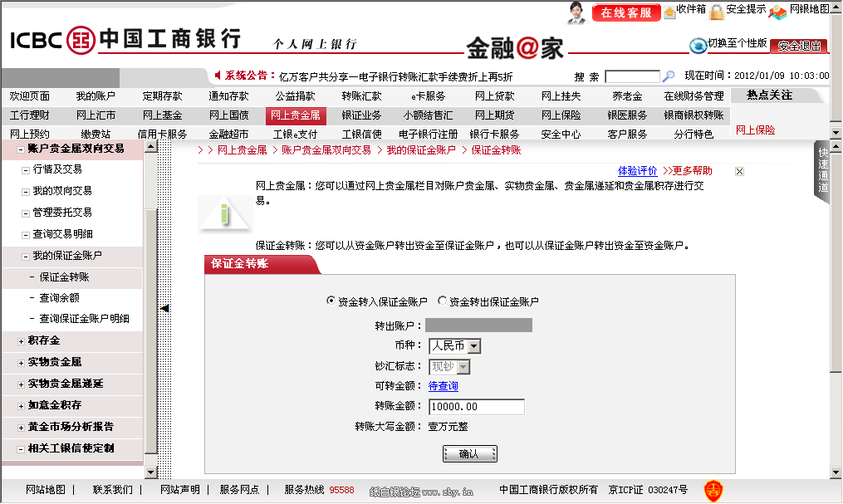Collapse the 管理委托交易 tree node

(x=25, y=213)
